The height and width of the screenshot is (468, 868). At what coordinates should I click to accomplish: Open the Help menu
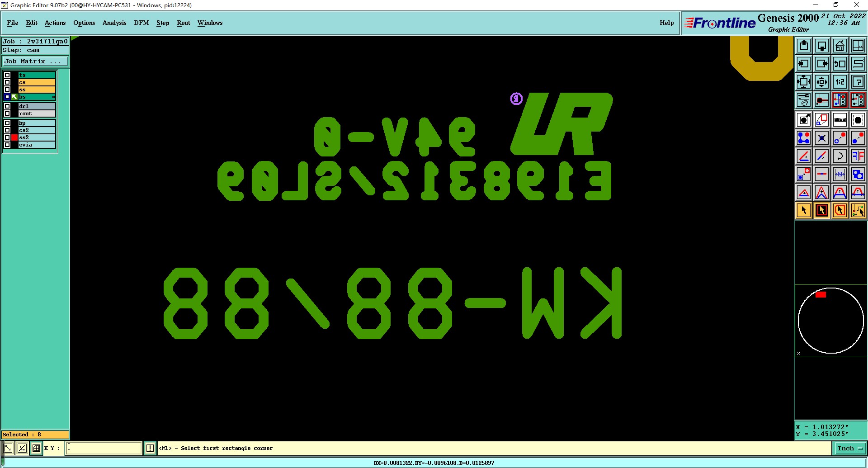point(666,23)
